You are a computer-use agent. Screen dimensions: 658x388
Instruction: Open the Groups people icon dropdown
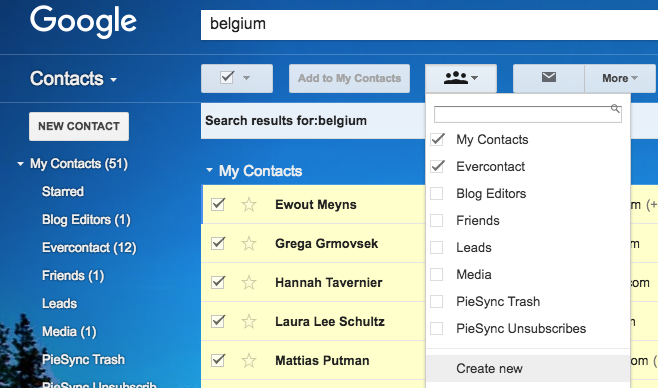[461, 78]
